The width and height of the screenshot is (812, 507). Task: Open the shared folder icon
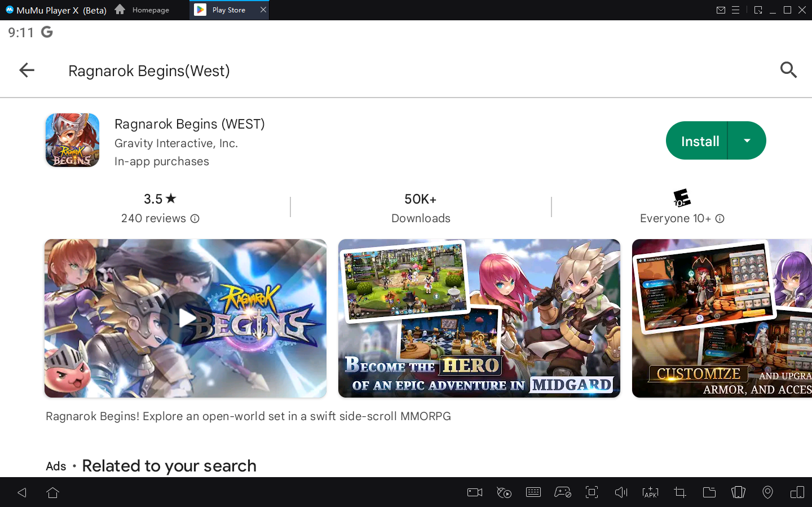coord(709,492)
